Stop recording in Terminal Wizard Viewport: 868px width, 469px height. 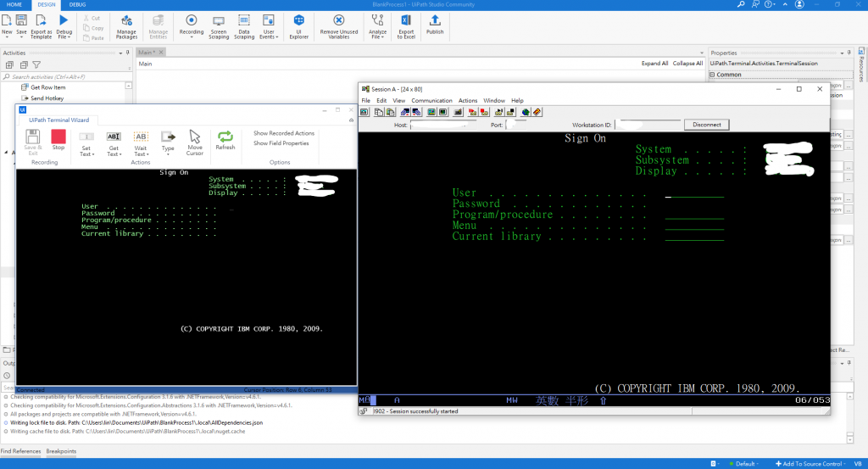[58, 140]
